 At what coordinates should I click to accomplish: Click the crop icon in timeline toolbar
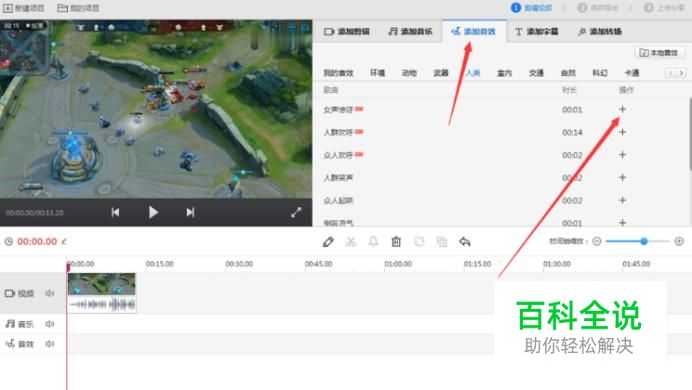pyautogui.click(x=419, y=242)
